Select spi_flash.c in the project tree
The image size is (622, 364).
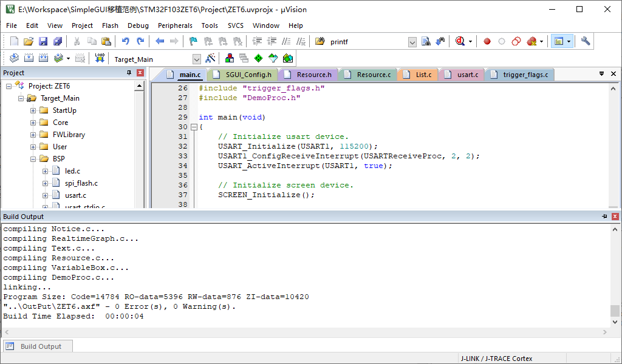(81, 183)
